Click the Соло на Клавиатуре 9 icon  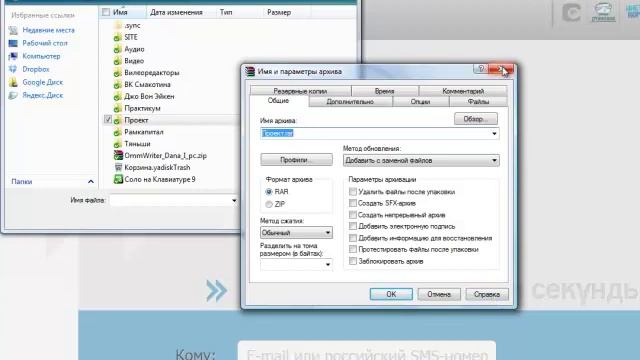coord(118,179)
